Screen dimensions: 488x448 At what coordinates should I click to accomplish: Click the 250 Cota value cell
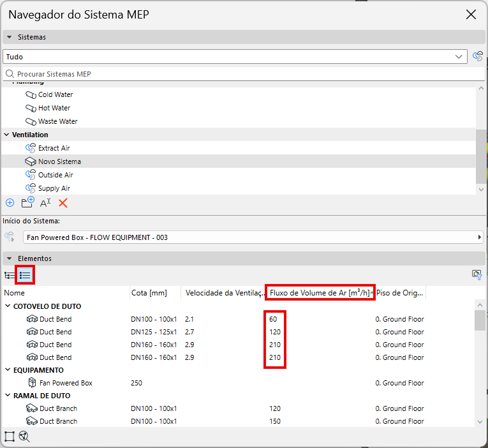click(137, 383)
